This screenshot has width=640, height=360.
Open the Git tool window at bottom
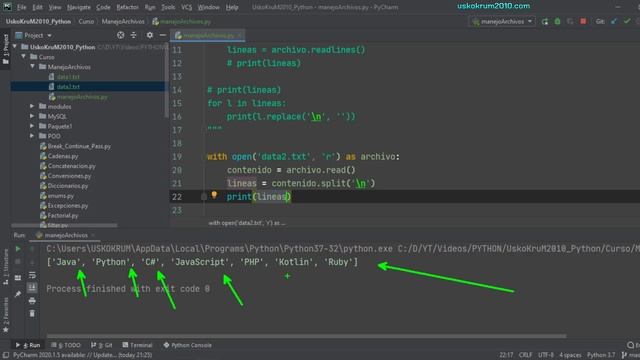(x=102, y=345)
